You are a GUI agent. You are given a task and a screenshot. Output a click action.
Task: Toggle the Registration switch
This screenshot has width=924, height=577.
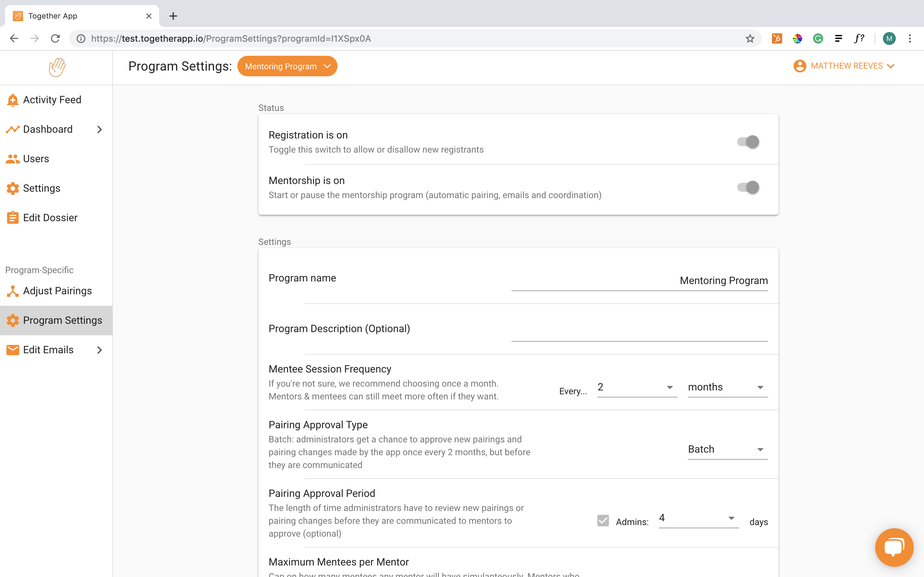pos(748,142)
